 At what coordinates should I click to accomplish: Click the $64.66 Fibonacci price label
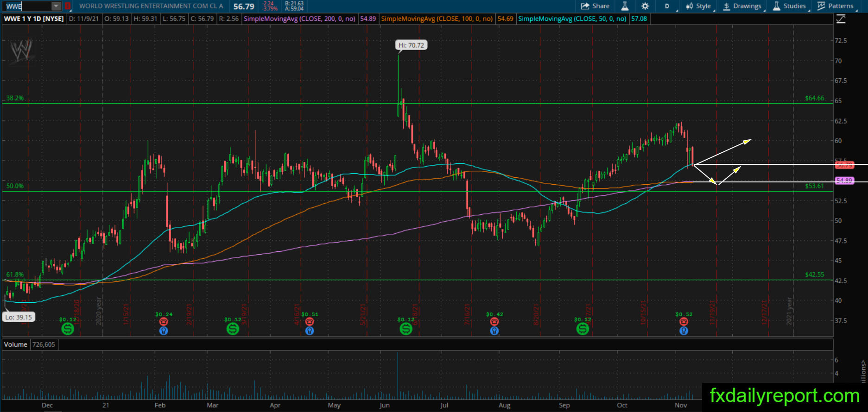pos(814,98)
